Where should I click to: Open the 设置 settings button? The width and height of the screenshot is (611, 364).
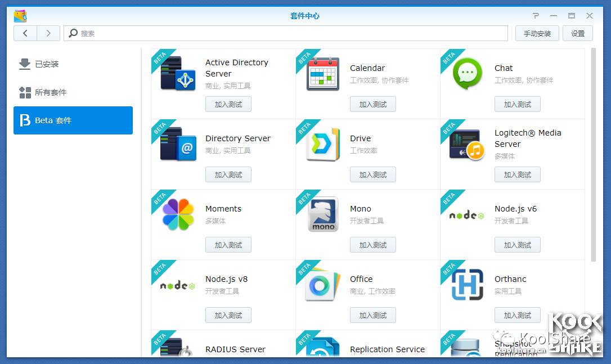577,33
